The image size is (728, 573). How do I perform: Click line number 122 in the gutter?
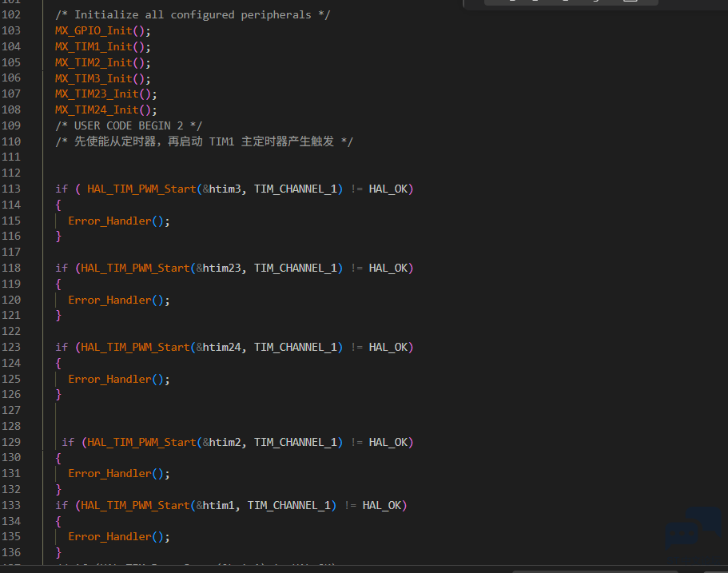[11, 331]
